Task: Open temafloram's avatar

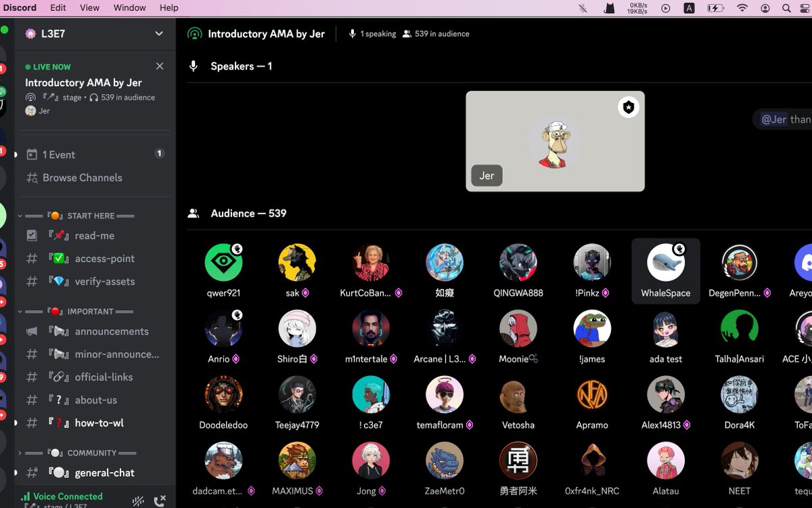Action: click(445, 394)
